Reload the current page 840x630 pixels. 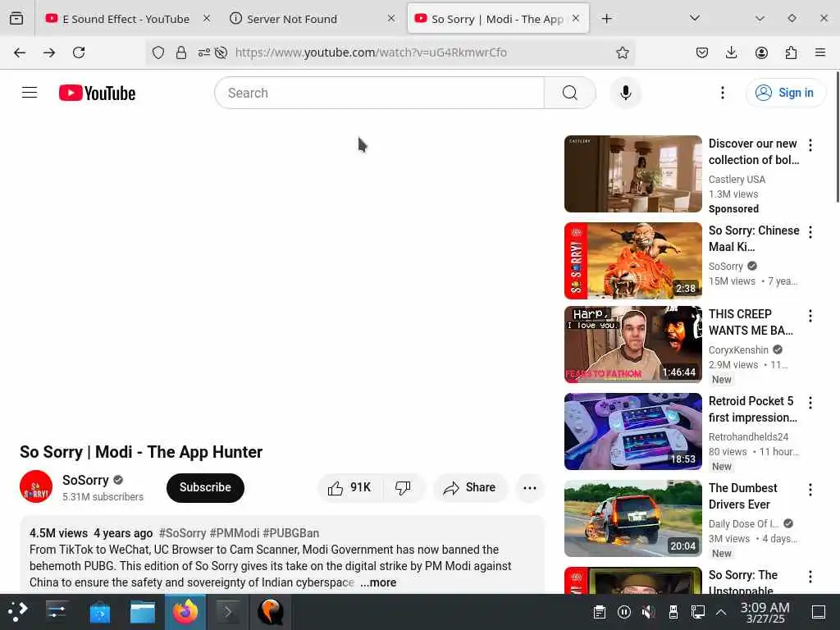[79, 52]
